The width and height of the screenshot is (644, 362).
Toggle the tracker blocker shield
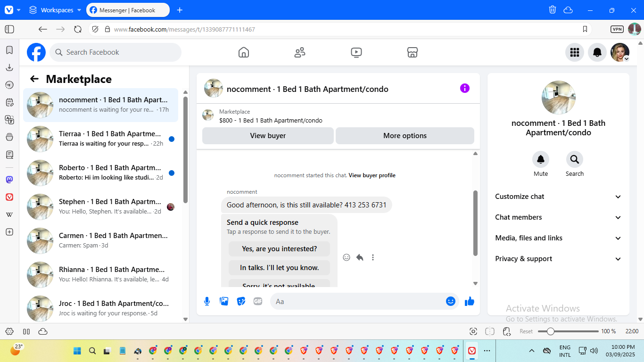click(95, 29)
